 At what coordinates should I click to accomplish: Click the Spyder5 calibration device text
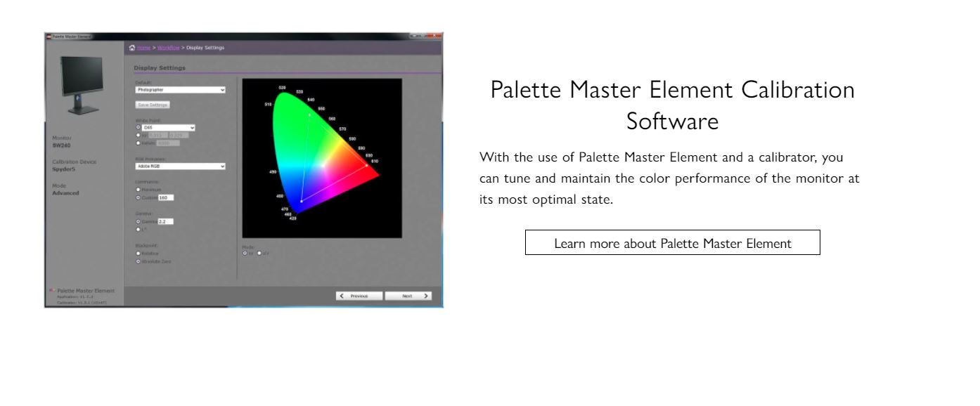click(64, 169)
